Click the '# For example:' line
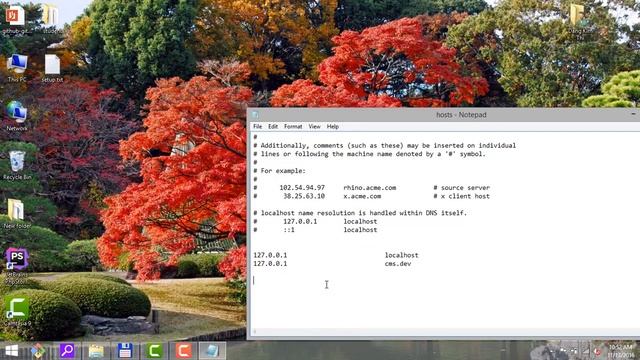This screenshot has width=640, height=360. pos(279,171)
